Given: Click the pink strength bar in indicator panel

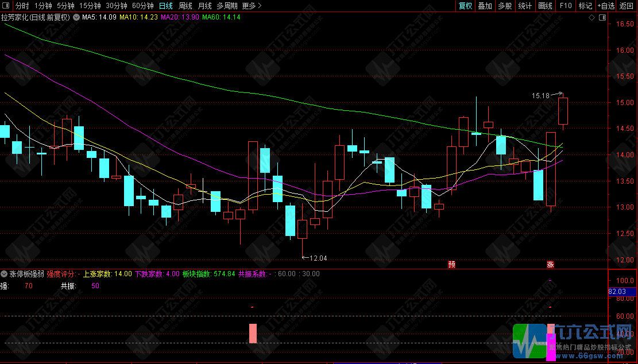Looking at the screenshot, I should tap(253, 334).
